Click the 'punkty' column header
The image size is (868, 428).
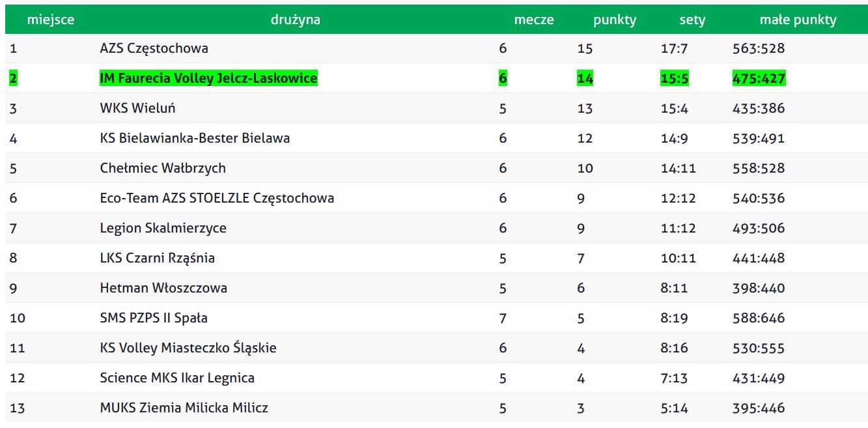point(615,20)
